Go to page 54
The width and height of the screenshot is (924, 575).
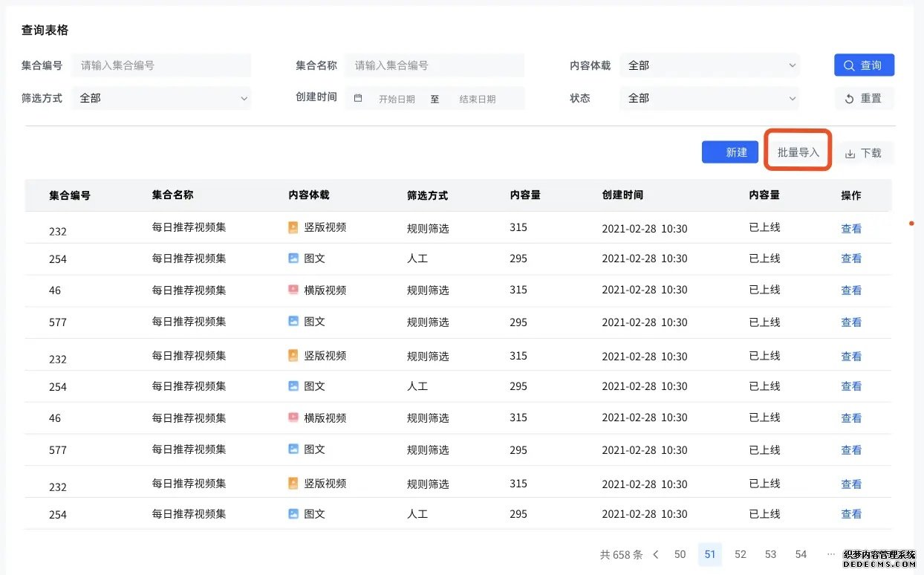coord(801,554)
